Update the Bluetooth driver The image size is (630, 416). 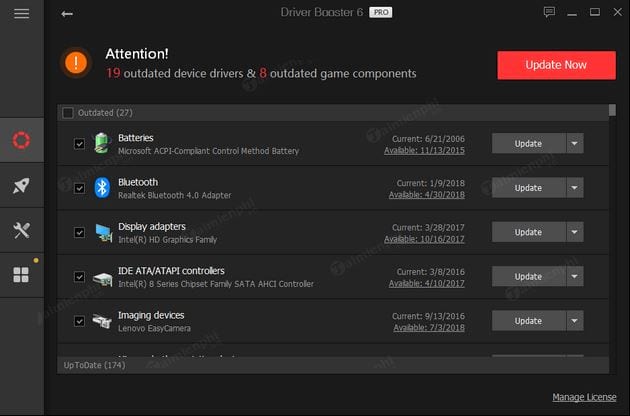coord(529,188)
